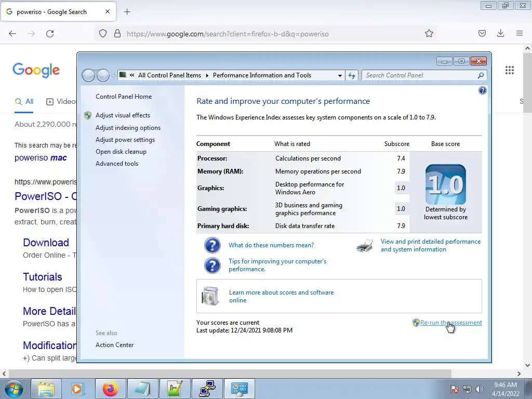Open Adjust visual effects
Viewport: 532px width, 399px height.
[x=123, y=115]
